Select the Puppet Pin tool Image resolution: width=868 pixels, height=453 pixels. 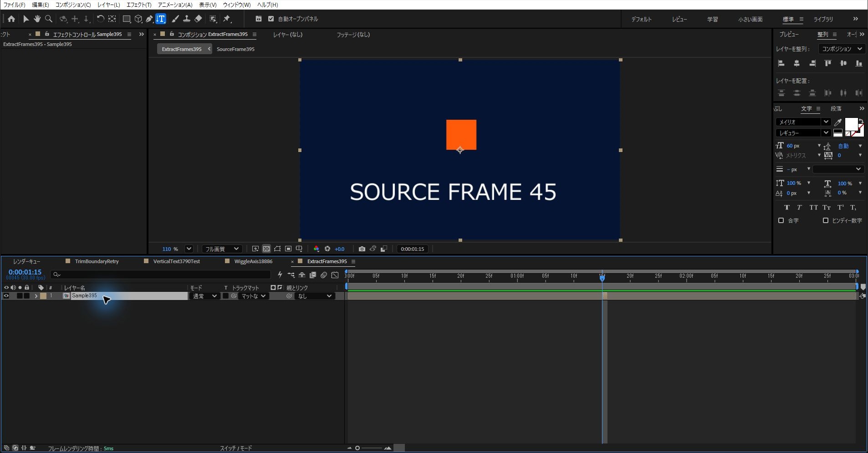(227, 19)
